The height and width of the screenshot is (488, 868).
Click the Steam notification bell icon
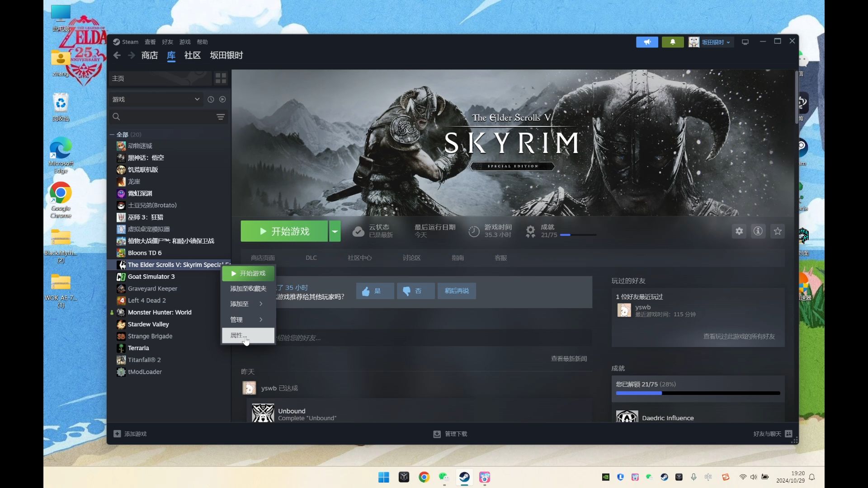tap(672, 42)
